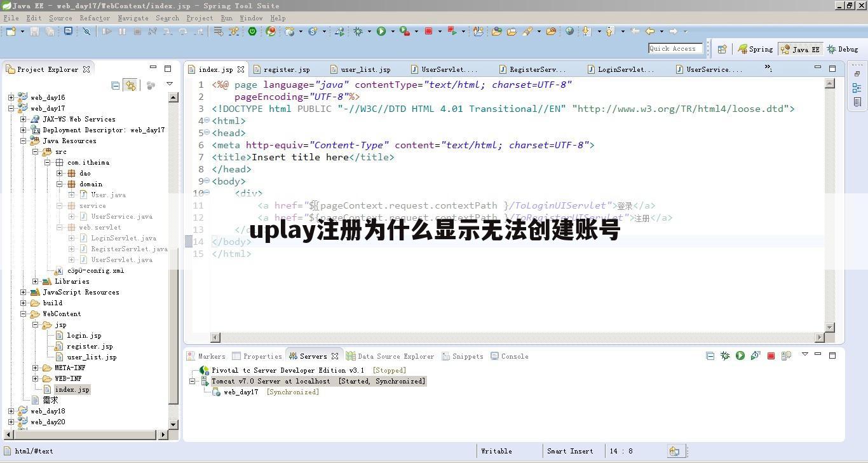This screenshot has width=868, height=463.
Task: Click the green Start server icon in Servers view
Action: pyautogui.click(x=740, y=356)
